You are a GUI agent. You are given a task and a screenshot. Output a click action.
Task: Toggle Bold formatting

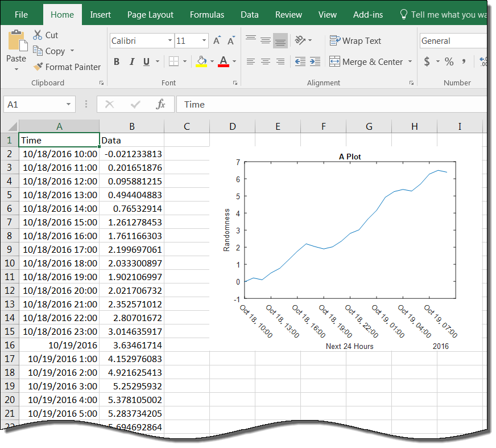tap(117, 62)
